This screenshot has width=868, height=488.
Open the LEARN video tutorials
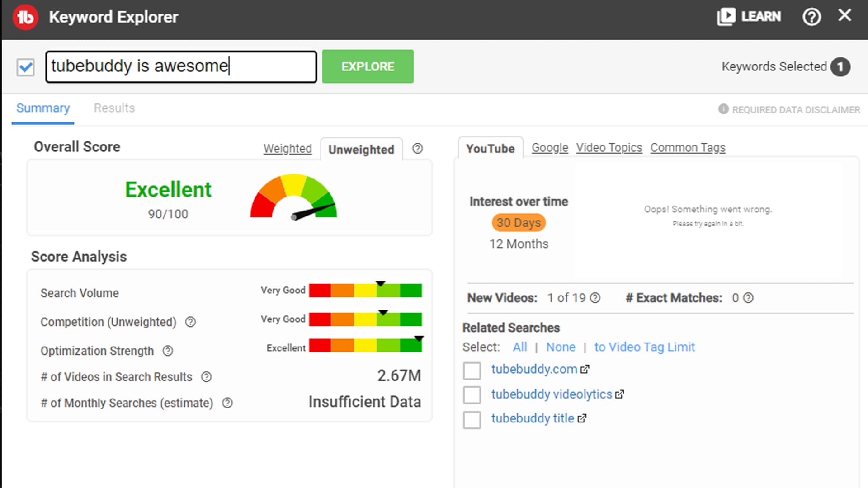point(749,17)
